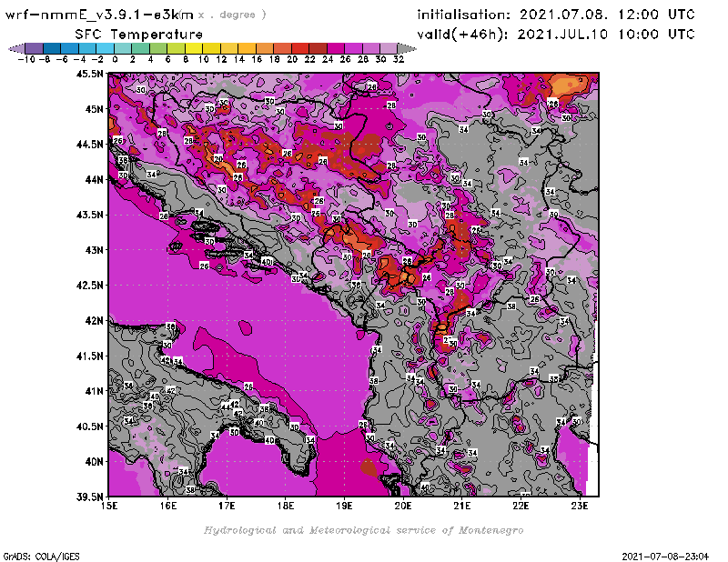This screenshot has width=728, height=562.
Task: Click the 19E longitude label
Action: (x=345, y=506)
